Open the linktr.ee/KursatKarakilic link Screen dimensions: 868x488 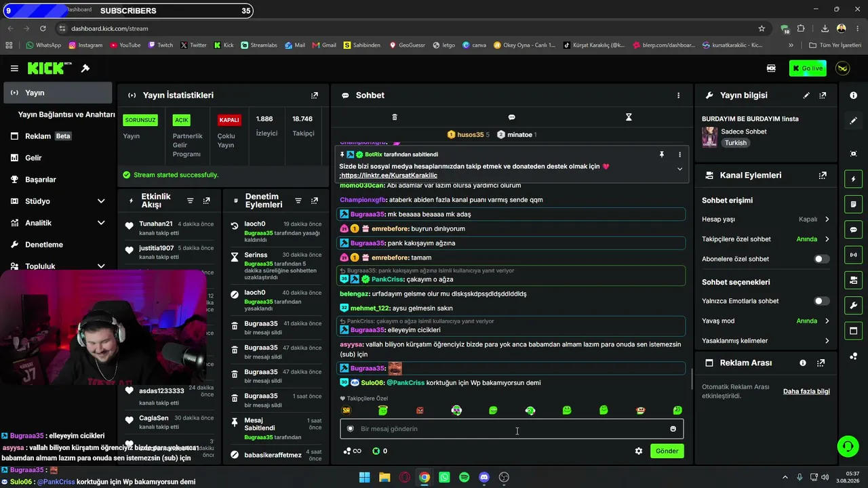tap(389, 176)
